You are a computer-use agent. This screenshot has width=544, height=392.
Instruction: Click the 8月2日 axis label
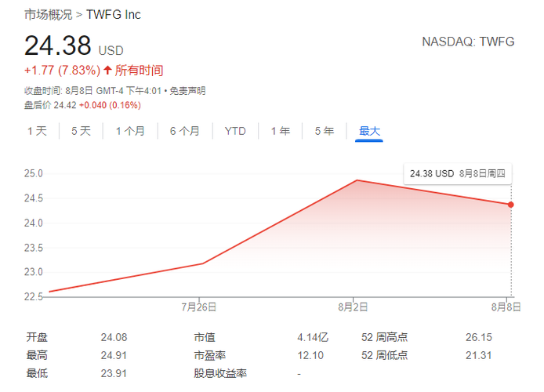(353, 307)
